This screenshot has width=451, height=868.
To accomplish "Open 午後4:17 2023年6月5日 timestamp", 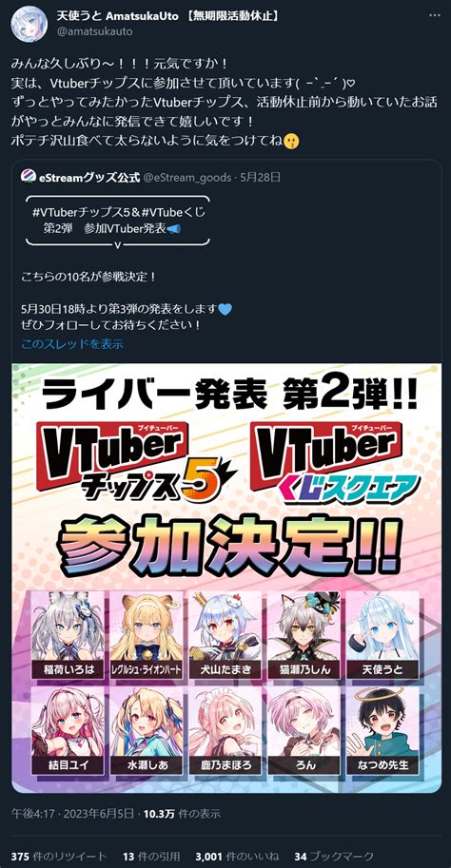I will 72,813.
